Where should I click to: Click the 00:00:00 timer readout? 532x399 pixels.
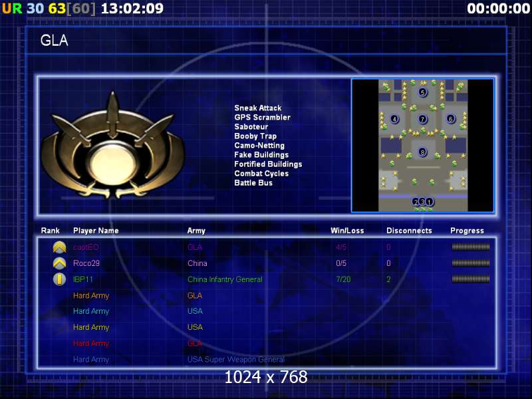(497, 9)
